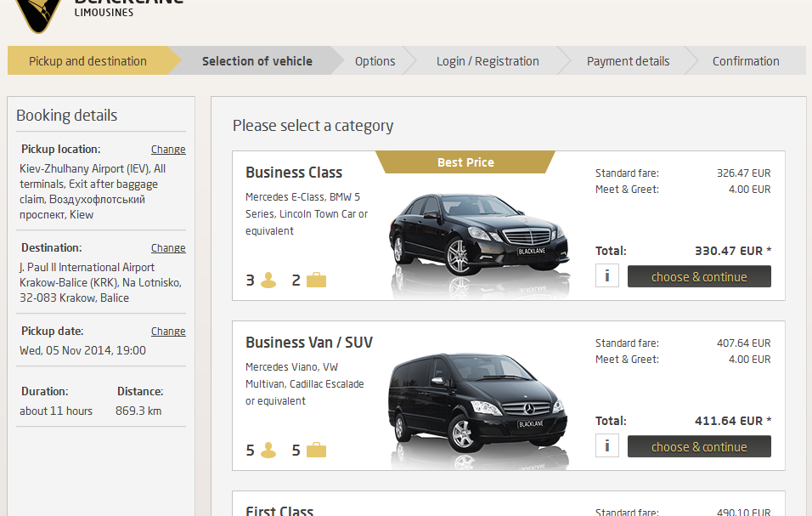Viewport: 812px width, 516px height.
Task: Click the 411.64 EUR total price
Action: tap(733, 421)
